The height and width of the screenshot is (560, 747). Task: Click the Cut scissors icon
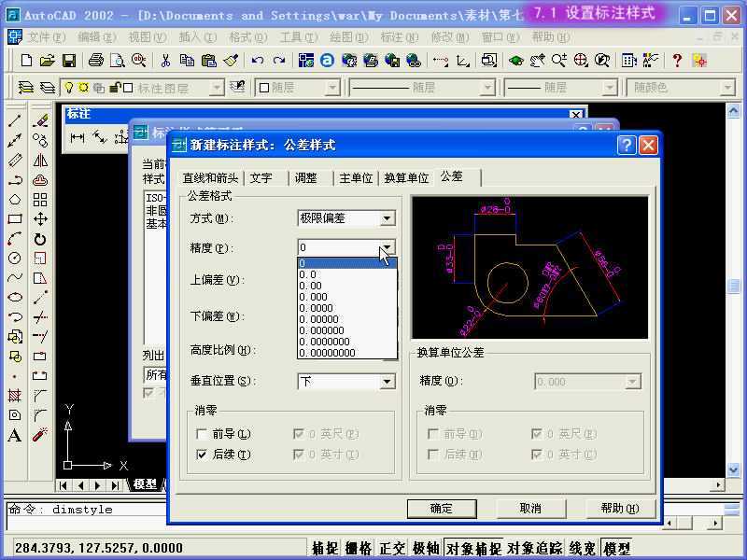pyautogui.click(x=165, y=61)
